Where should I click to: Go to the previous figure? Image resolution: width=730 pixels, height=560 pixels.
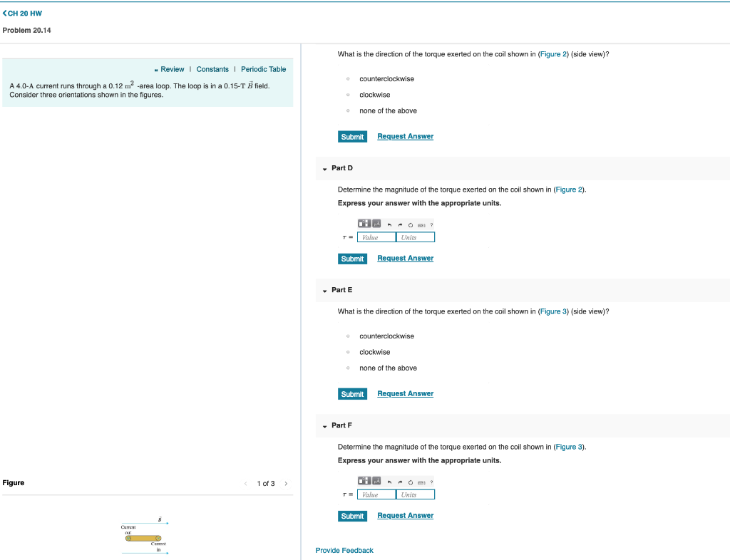pos(246,483)
